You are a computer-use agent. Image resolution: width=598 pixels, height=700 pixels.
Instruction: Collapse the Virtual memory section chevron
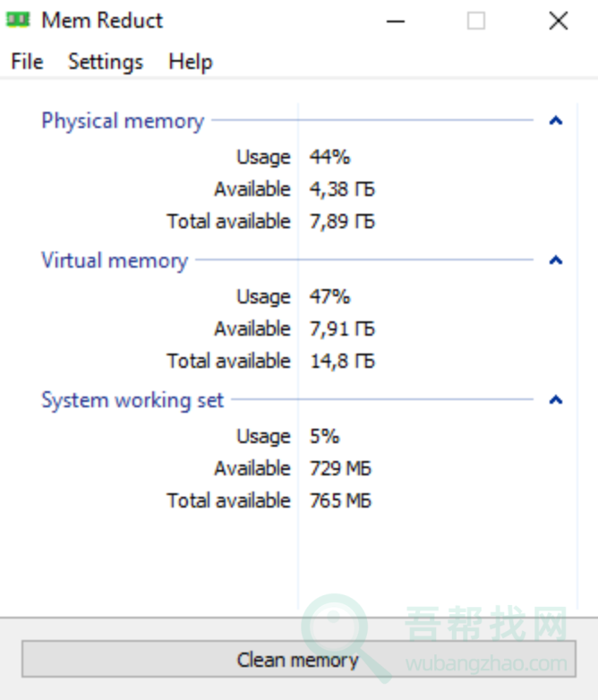click(x=556, y=260)
